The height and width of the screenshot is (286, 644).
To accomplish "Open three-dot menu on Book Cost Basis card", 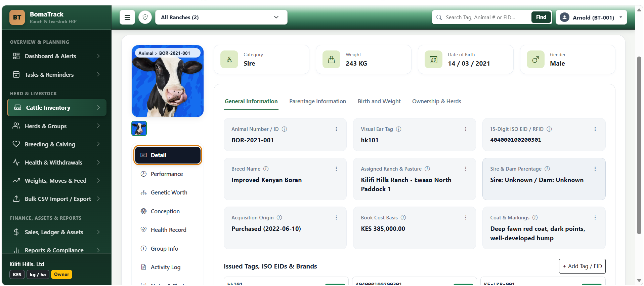I will [466, 217].
